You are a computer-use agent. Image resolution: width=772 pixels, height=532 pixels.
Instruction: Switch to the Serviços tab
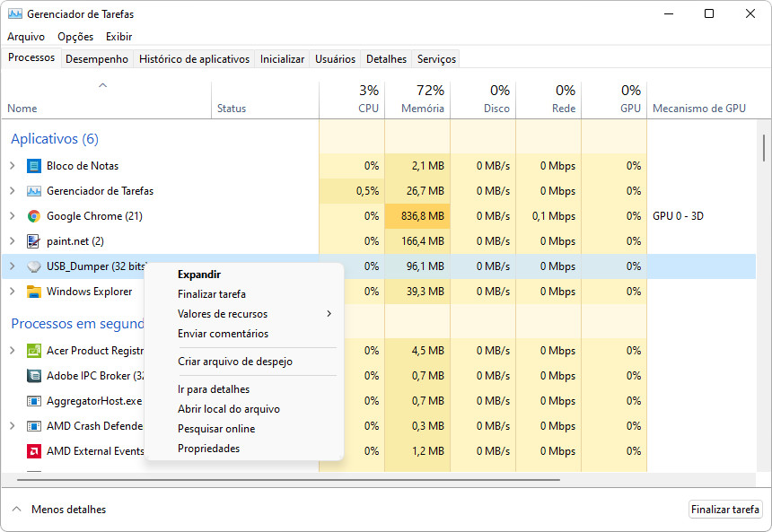tap(436, 58)
